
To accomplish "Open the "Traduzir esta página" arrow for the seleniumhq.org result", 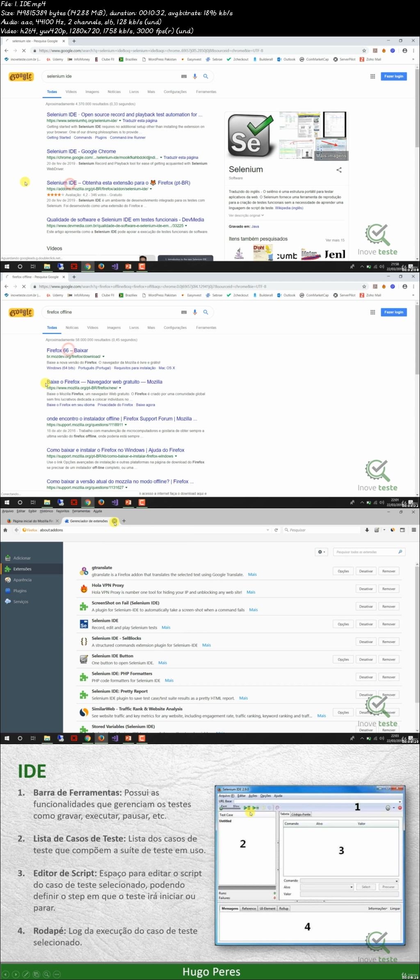I will pos(120,121).
